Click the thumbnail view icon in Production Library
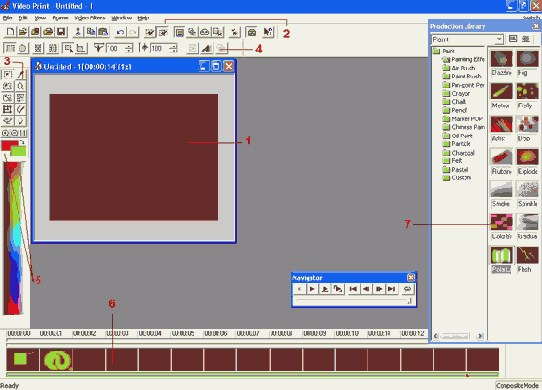The height and width of the screenshot is (390, 542). (513, 39)
